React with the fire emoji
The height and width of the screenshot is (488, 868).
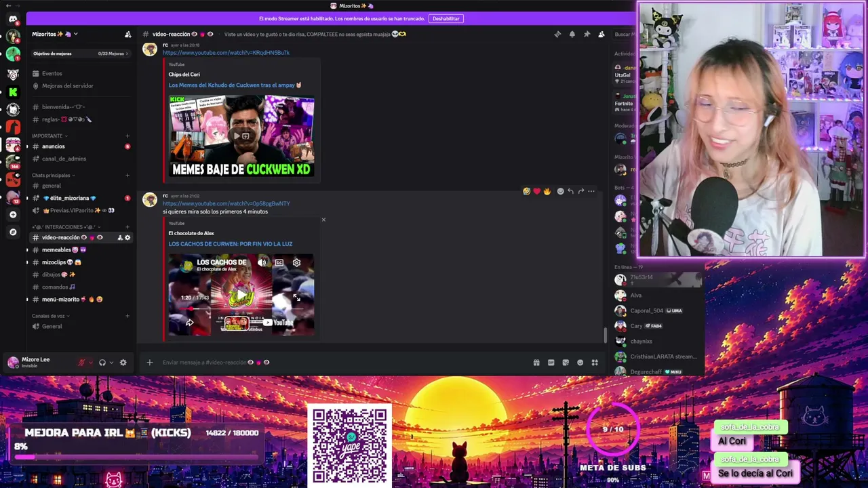pyautogui.click(x=547, y=191)
